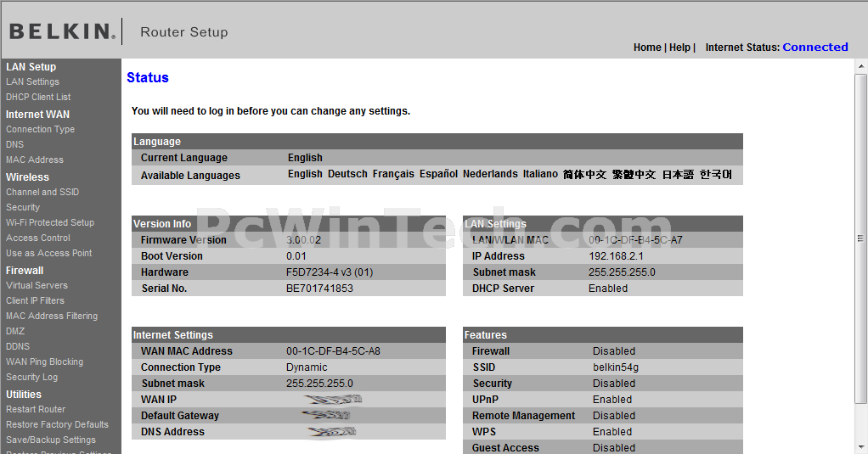Click WAN MAC Address 00-1C-DF-B4-5C-A8

[333, 351]
